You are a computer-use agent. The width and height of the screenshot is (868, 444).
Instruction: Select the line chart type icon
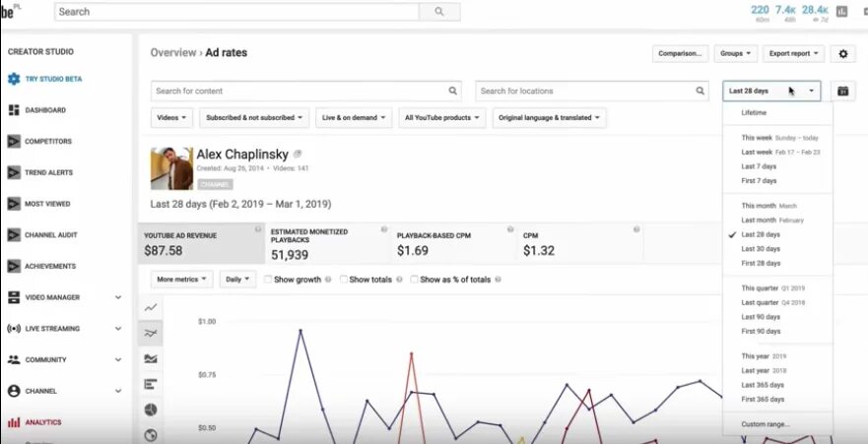[151, 307]
